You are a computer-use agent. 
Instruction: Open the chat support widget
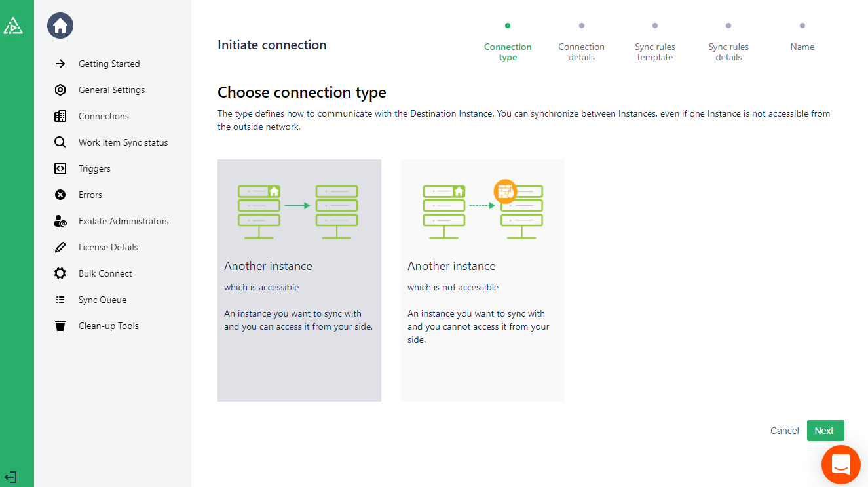pos(840,465)
